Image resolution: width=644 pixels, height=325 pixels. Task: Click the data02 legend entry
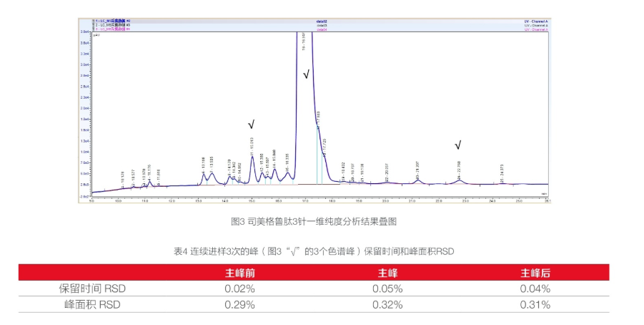click(322, 21)
